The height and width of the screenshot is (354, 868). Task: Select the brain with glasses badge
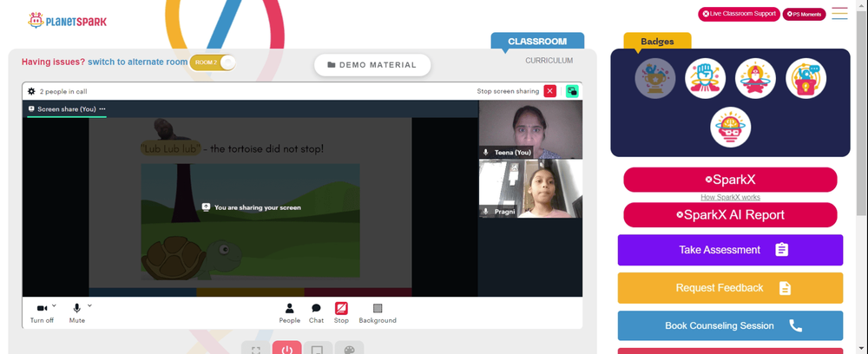click(731, 127)
